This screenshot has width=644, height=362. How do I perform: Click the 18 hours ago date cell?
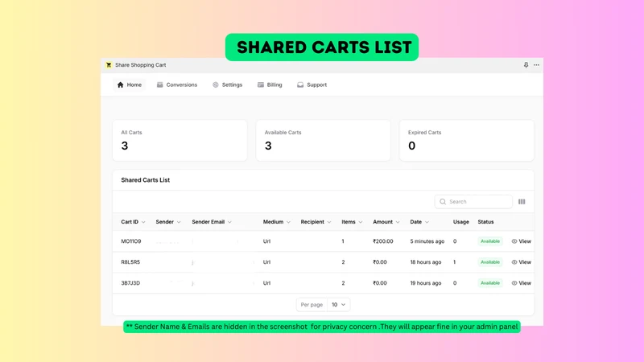tap(426, 262)
